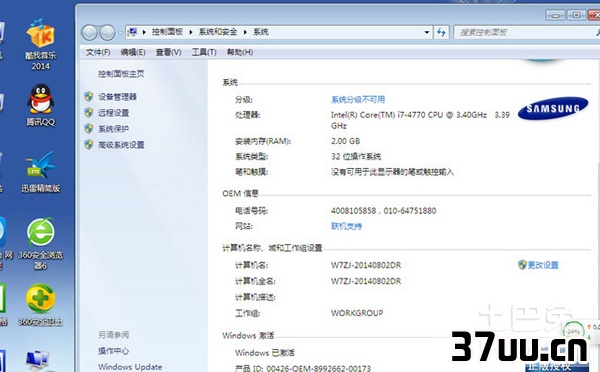
Task: Launch the 迅雷精简版 desktop icon
Action: point(41,171)
